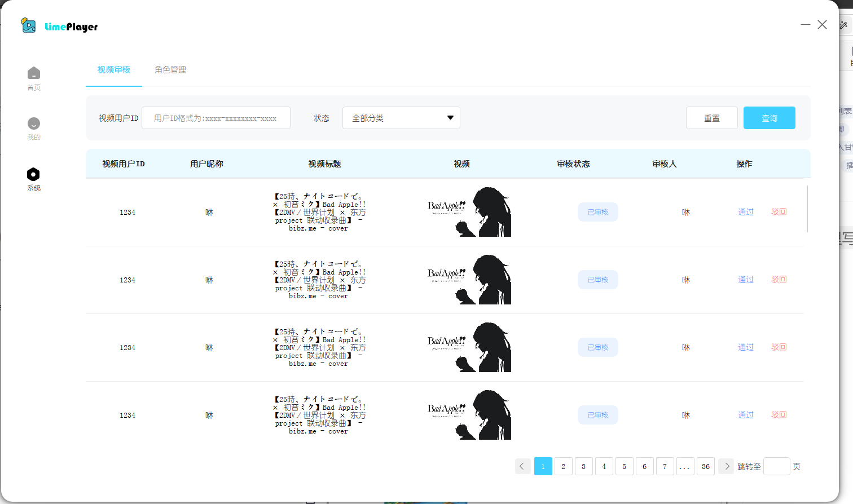853x504 pixels.
Task: Click the 重置 reset button
Action: 712,118
